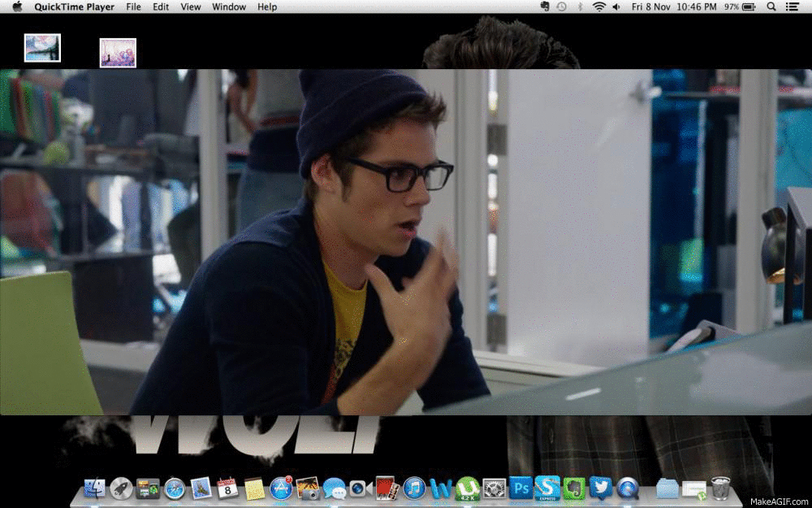Open the File menu
This screenshot has height=508, width=812.
pyautogui.click(x=133, y=7)
